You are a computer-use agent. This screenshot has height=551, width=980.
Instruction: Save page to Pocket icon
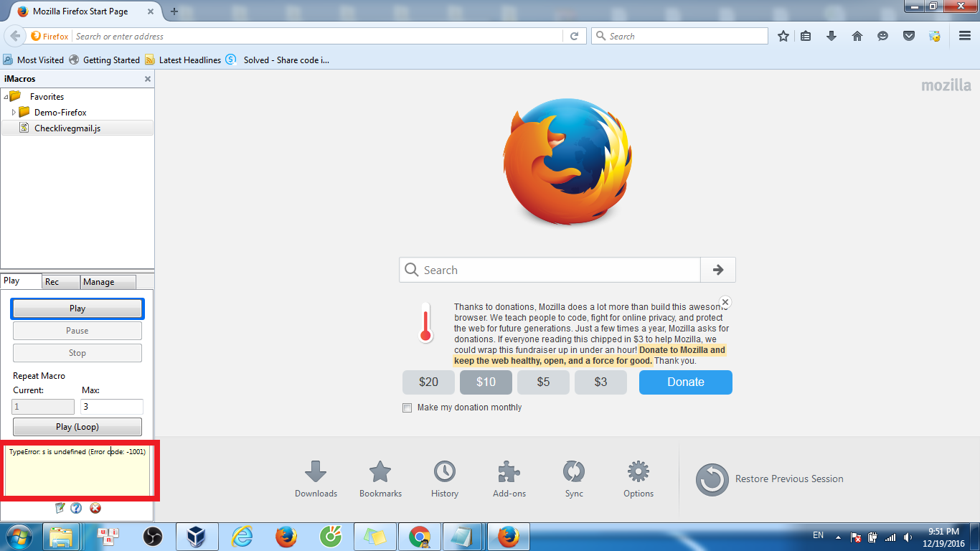point(909,36)
